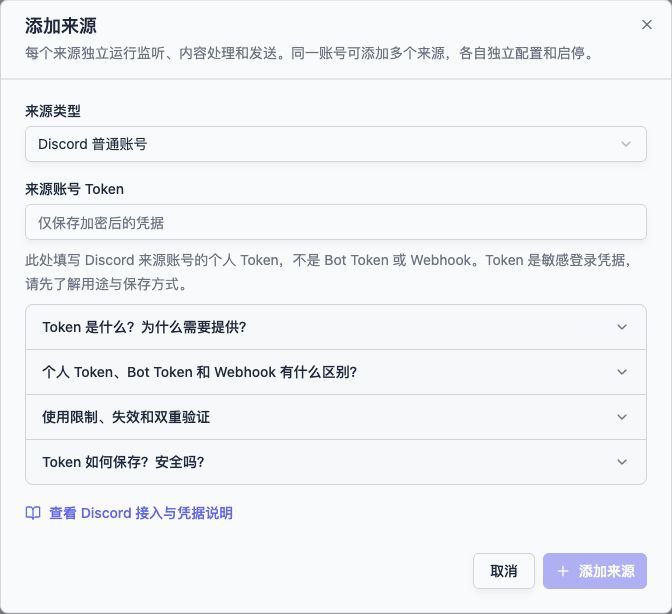This screenshot has width=672, height=614.
Task: Close the 添加来源 dialog
Action: point(647,25)
